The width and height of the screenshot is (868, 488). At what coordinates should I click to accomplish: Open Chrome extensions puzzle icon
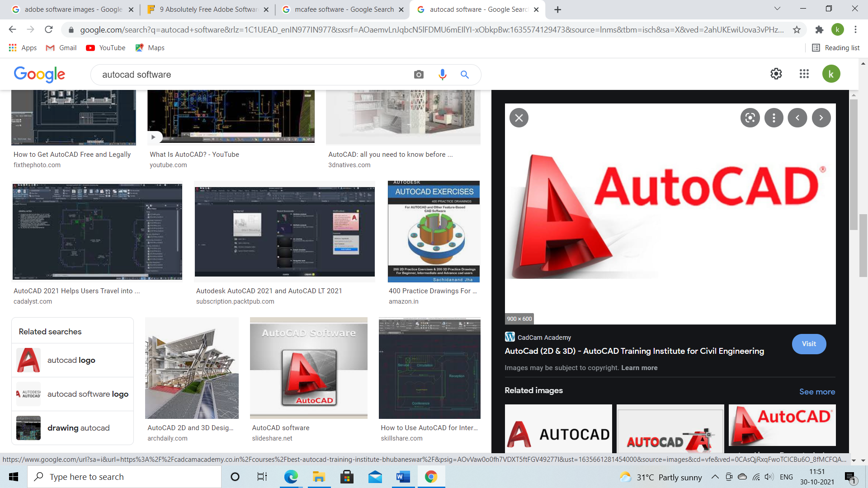click(x=819, y=30)
